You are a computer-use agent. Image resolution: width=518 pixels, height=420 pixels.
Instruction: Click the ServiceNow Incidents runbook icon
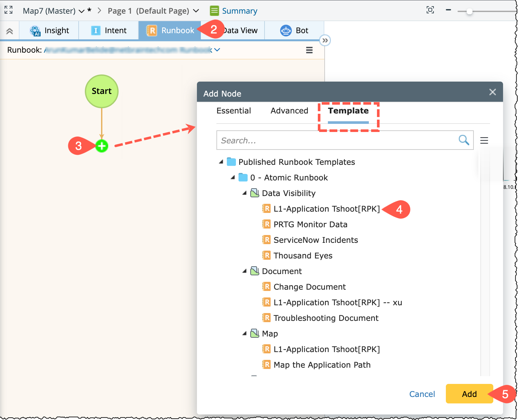[266, 240]
